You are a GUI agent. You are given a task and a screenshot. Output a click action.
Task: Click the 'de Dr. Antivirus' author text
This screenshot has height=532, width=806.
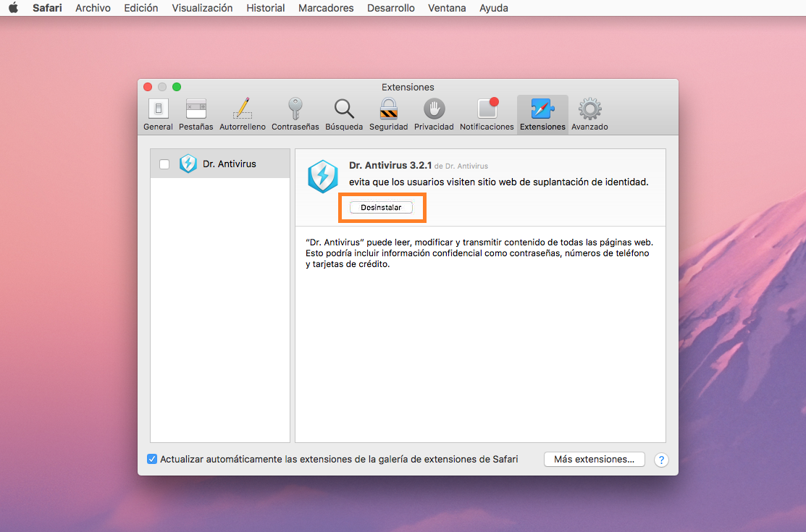461,166
